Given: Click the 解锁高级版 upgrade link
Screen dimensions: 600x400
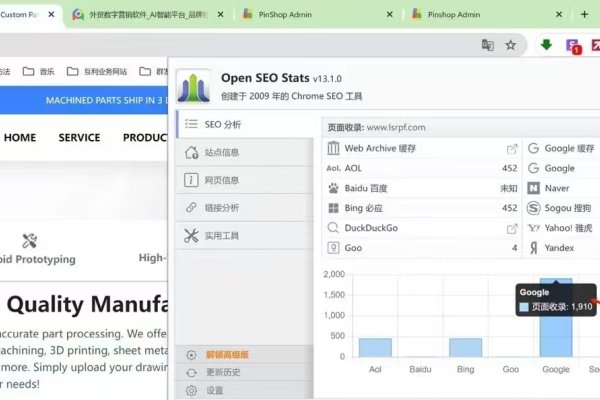Looking at the screenshot, I should [x=226, y=355].
